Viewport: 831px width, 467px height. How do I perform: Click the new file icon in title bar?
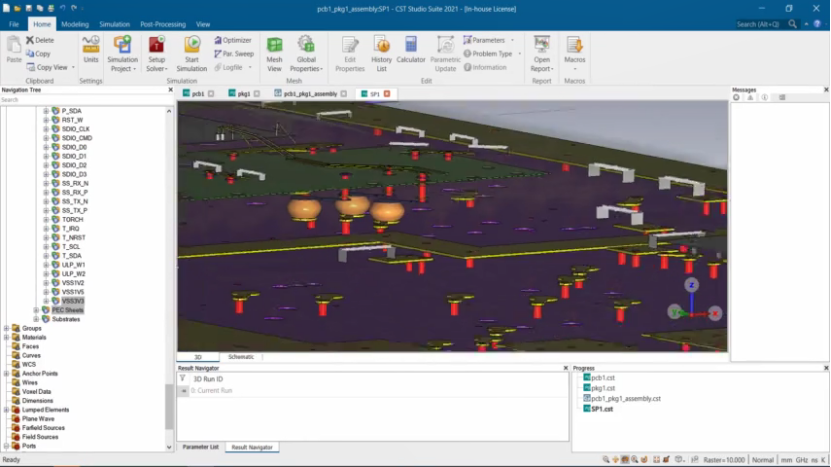pyautogui.click(x=6, y=8)
